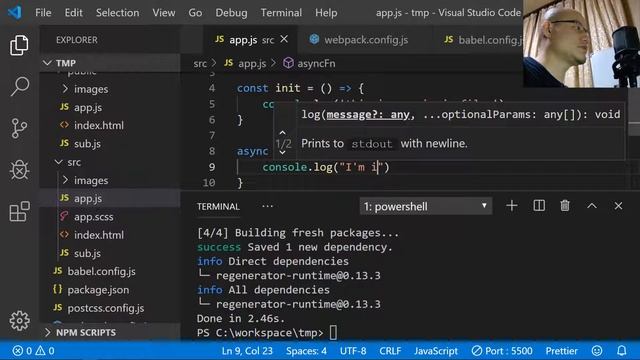Open the Extensions view icon
Viewport: 640px width, 360px height.
(19, 211)
